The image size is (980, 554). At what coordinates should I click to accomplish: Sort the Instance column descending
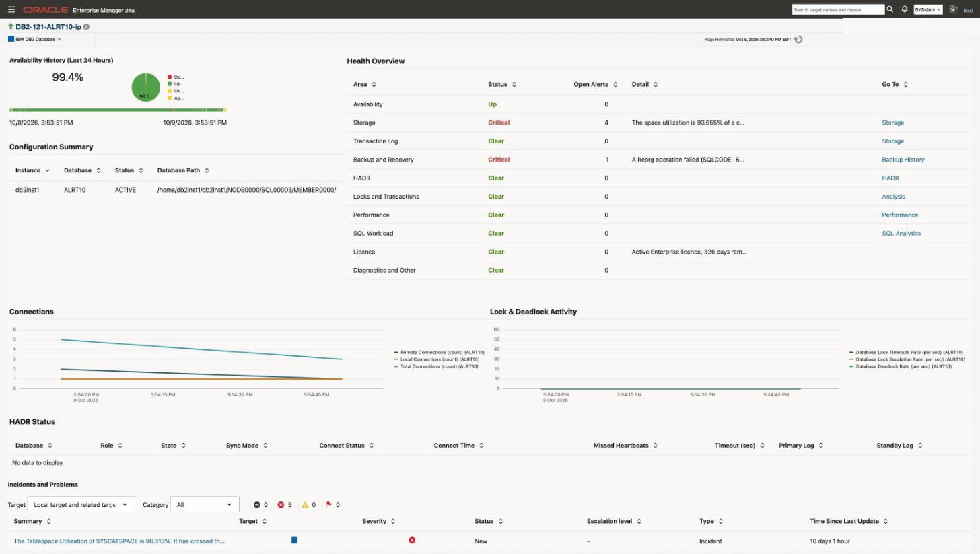pos(47,171)
